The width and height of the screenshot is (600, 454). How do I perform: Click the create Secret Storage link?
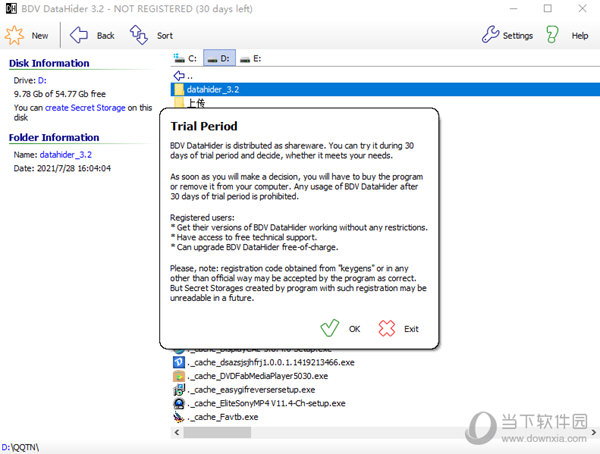click(85, 108)
